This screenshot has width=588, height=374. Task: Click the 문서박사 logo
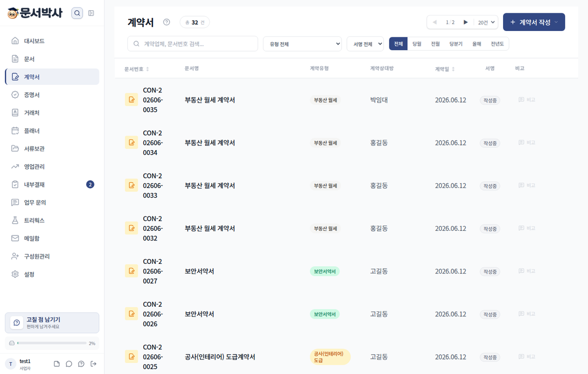[x=35, y=13]
